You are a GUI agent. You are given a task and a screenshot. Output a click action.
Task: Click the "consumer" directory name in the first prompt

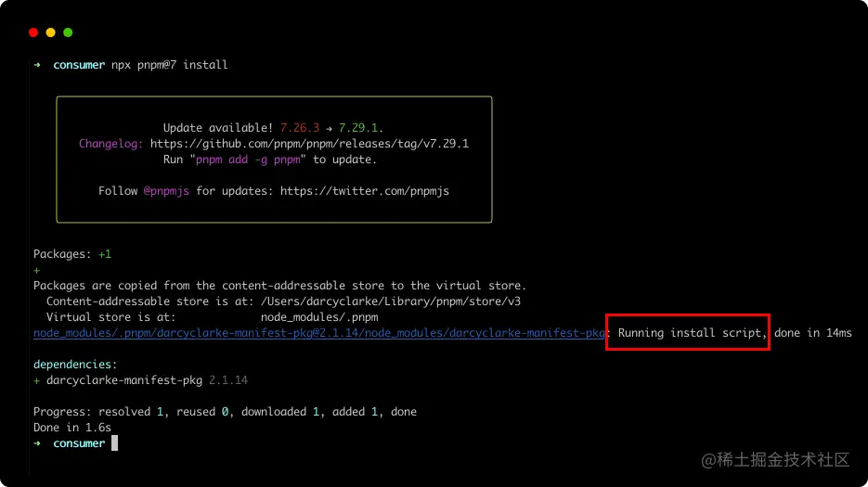[x=79, y=65]
